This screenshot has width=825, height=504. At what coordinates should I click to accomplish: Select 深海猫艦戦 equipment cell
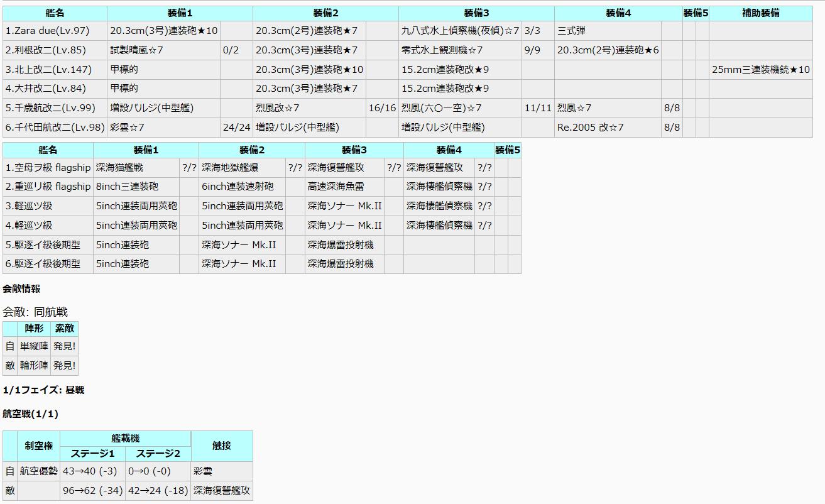click(x=136, y=167)
